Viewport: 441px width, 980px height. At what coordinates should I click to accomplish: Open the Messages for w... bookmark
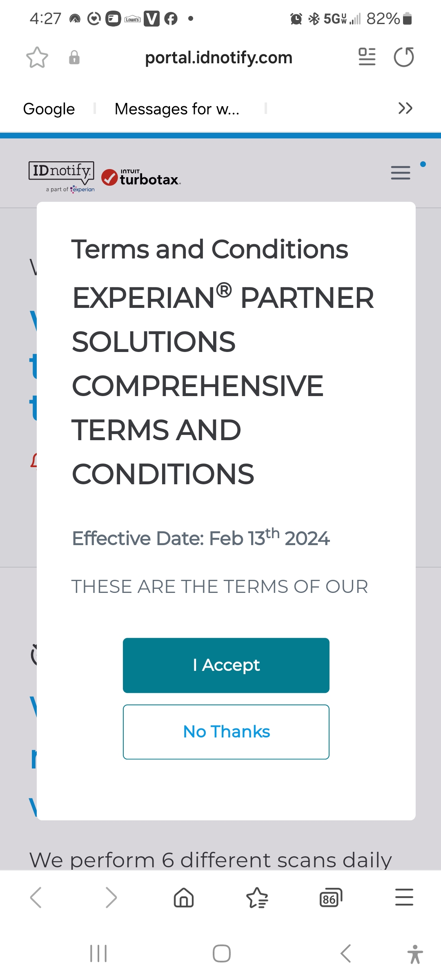(177, 108)
